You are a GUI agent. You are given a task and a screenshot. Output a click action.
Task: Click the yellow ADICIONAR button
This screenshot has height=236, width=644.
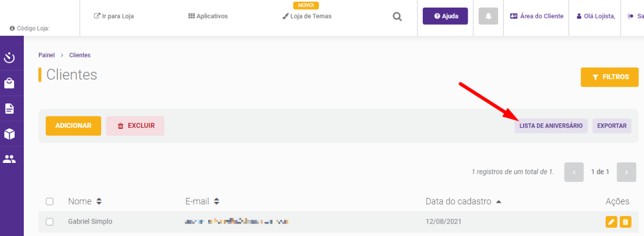[73, 126]
